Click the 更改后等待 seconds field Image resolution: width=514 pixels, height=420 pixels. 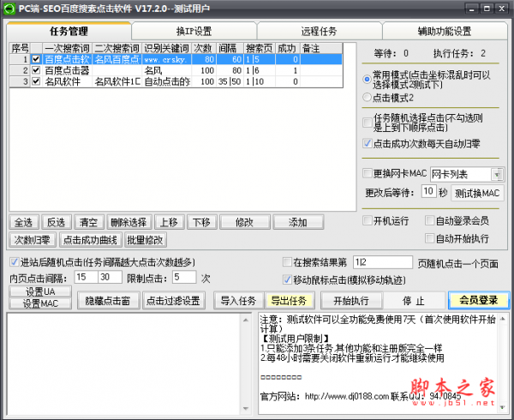(429, 191)
